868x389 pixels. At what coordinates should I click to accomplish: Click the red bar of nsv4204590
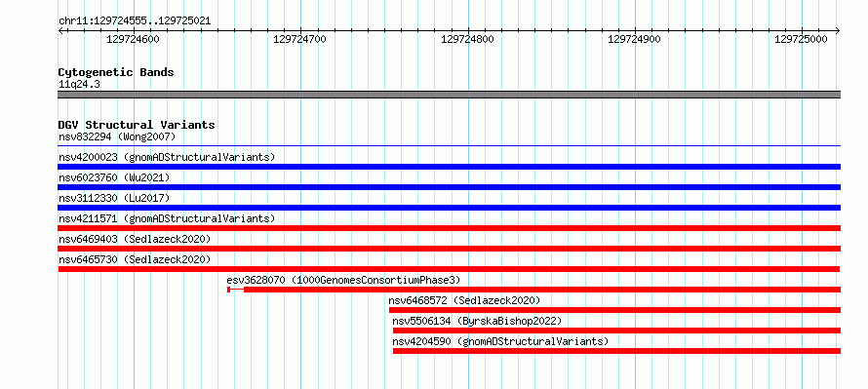point(616,351)
